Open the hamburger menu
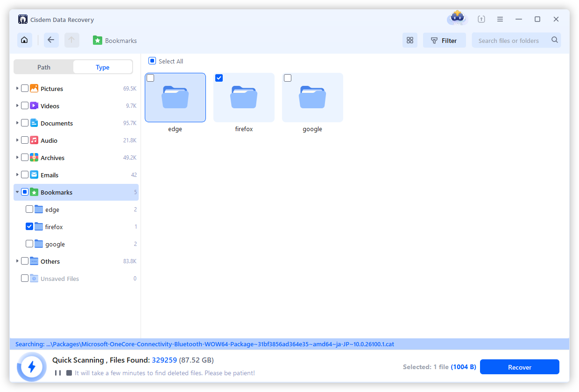This screenshot has height=392, width=579. click(500, 19)
